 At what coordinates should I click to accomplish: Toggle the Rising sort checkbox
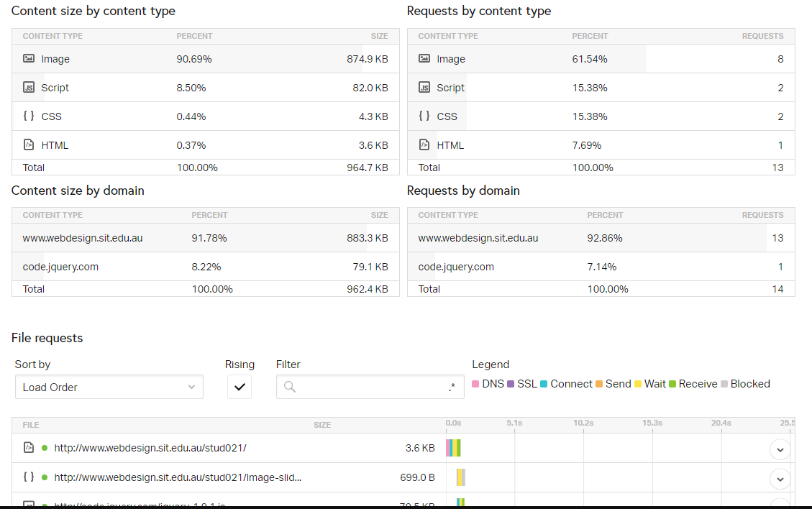(240, 387)
